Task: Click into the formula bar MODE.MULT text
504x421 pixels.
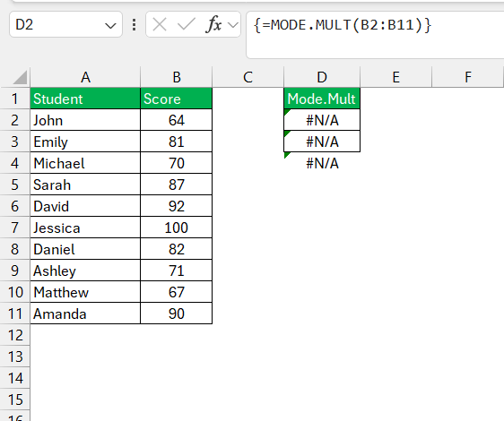Action: pos(342,25)
